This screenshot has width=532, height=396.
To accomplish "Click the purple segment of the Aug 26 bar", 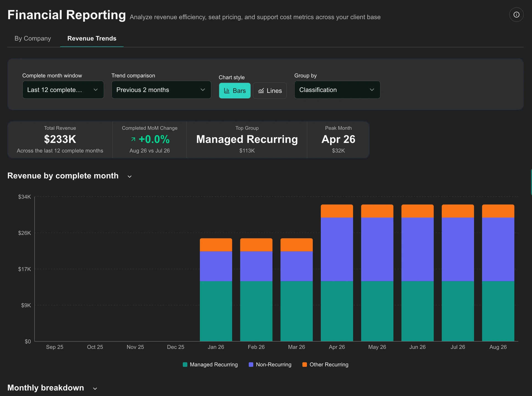I will tap(498, 249).
